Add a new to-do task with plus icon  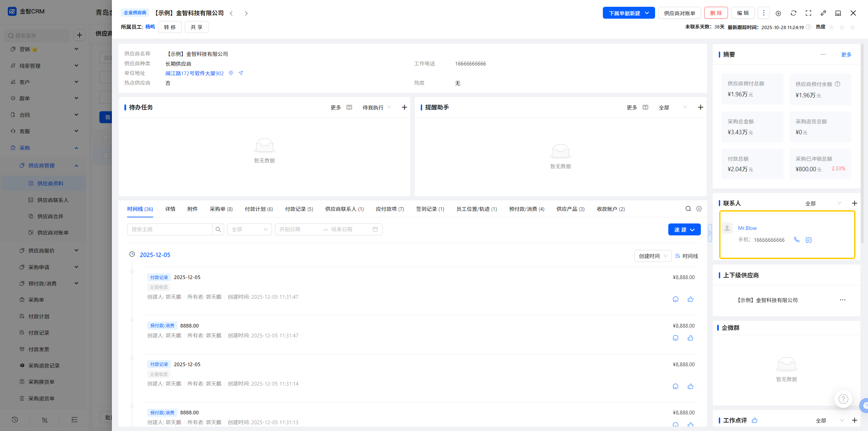[x=404, y=107]
